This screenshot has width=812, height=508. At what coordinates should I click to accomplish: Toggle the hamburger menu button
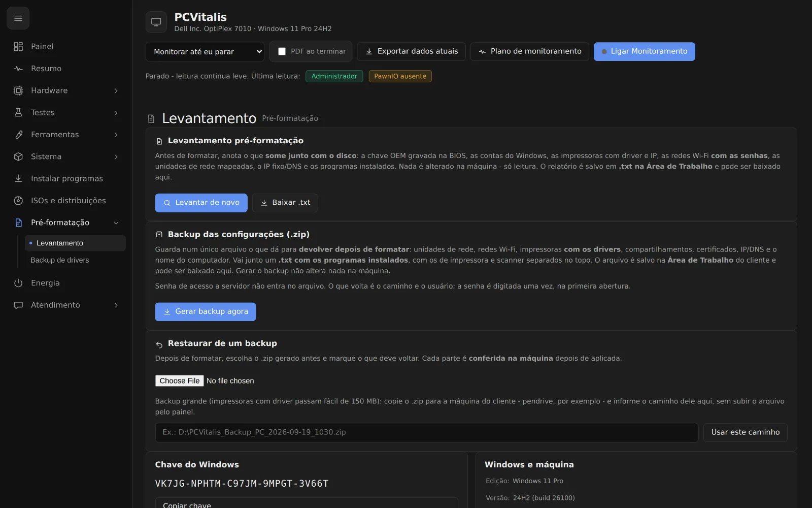point(18,18)
